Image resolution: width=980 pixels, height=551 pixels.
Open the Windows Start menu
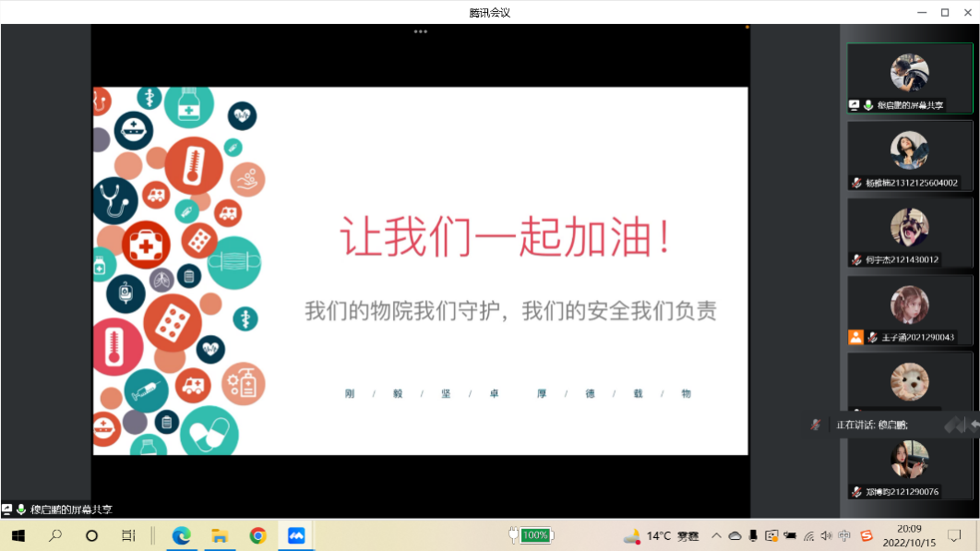coord(17,535)
